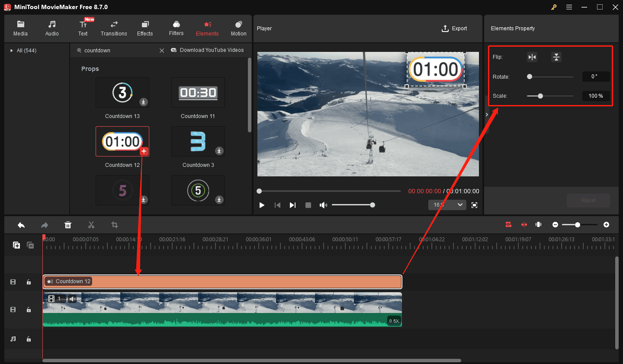Viewport: 623px width, 364px height.
Task: Flip the element vertically
Action: point(556,57)
